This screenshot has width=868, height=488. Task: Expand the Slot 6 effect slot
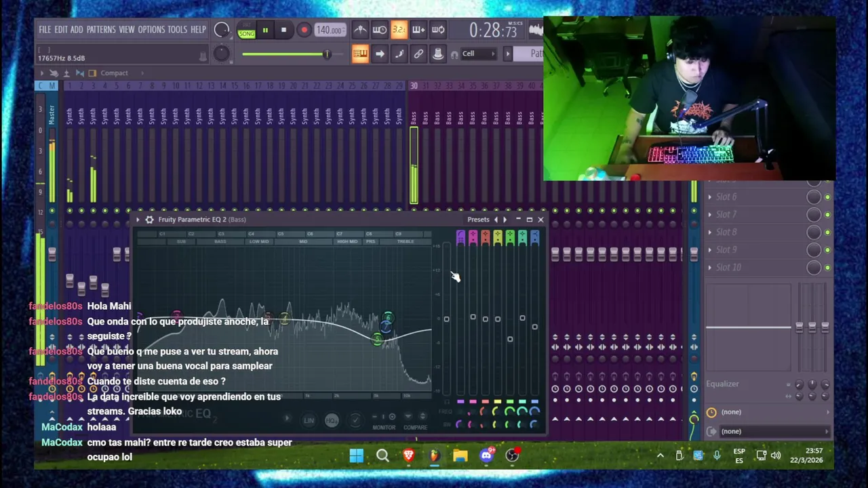click(710, 197)
